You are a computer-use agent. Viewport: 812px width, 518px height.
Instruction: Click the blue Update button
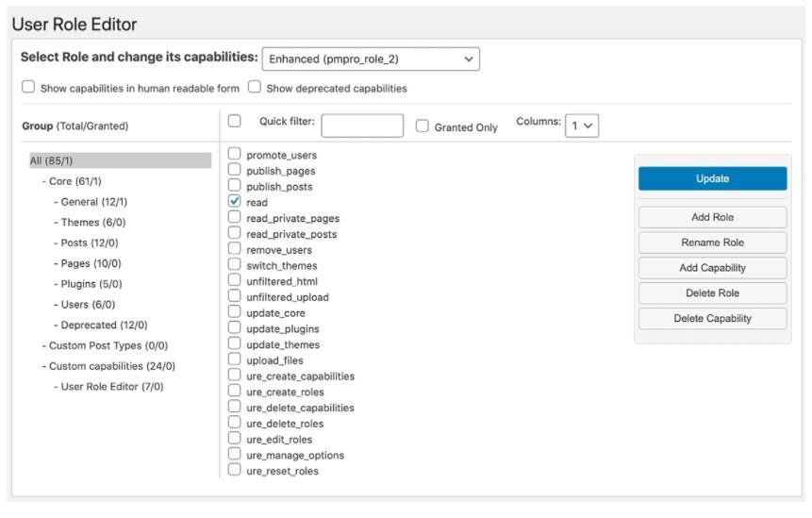[713, 178]
